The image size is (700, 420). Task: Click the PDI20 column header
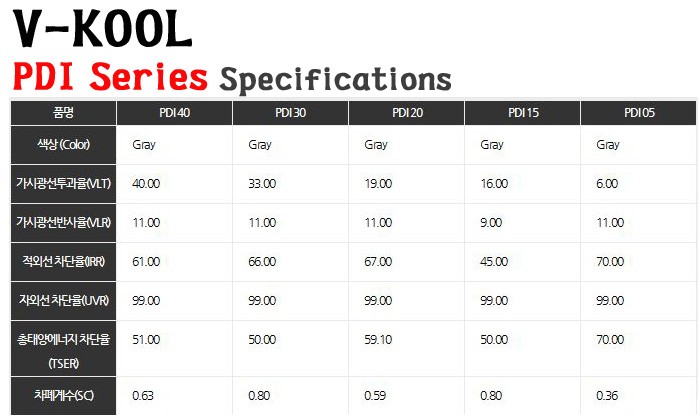coord(407,113)
